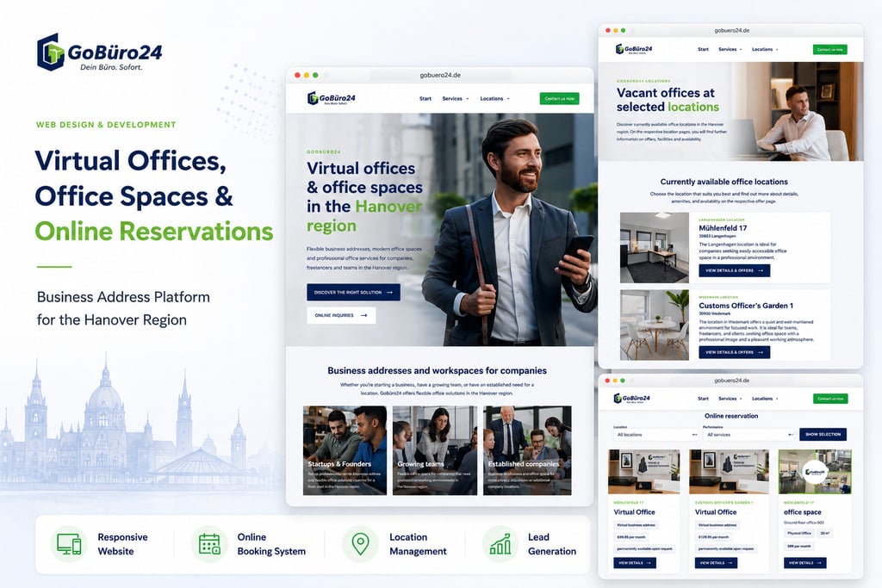Image resolution: width=882 pixels, height=588 pixels.
Task: Go to Start in the hero page window
Action: pos(425,98)
